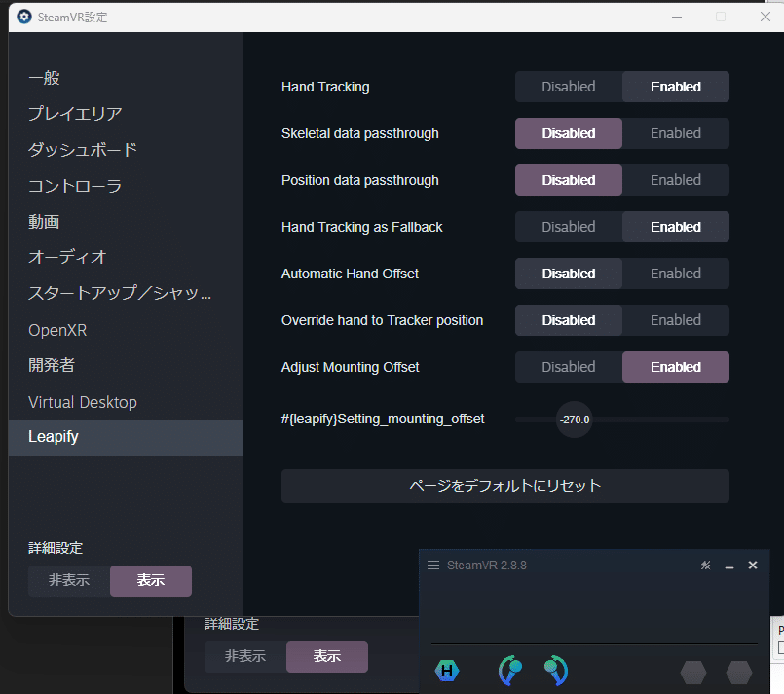The width and height of the screenshot is (784, 694).
Task: Click 表示 in the background settings window
Action: tap(327, 657)
